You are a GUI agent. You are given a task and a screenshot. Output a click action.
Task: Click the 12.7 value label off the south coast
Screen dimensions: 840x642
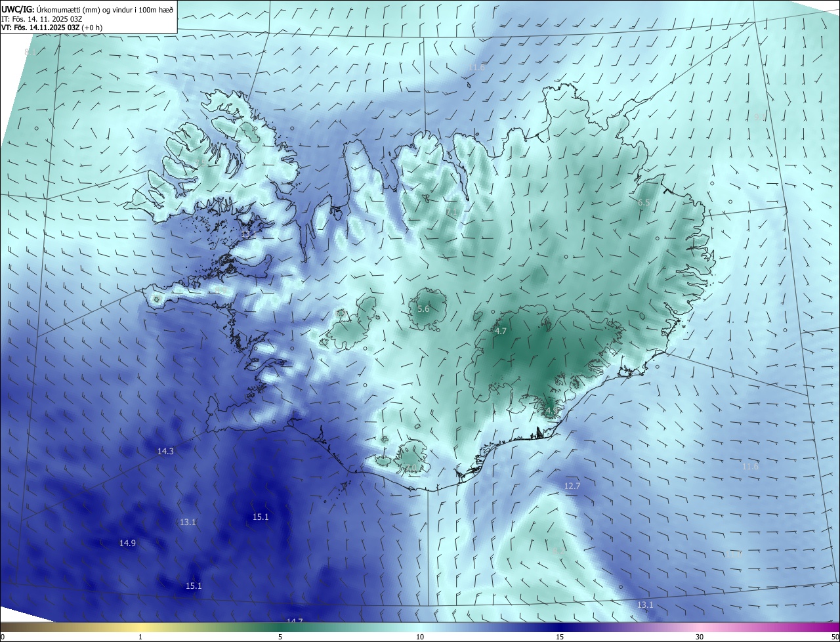pyautogui.click(x=572, y=486)
